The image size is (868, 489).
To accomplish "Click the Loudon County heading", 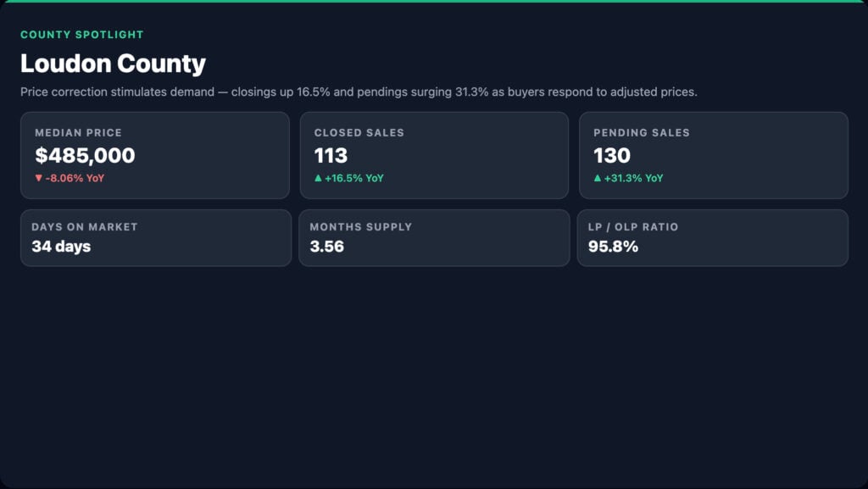I will 113,64.
